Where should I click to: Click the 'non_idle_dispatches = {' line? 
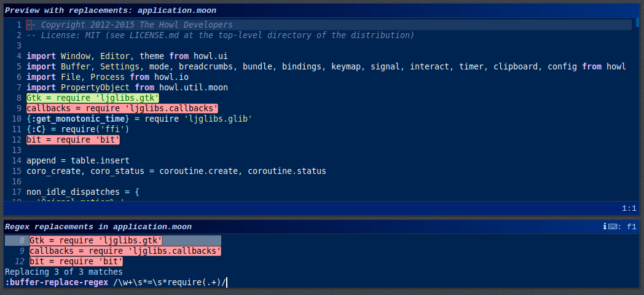(83, 192)
